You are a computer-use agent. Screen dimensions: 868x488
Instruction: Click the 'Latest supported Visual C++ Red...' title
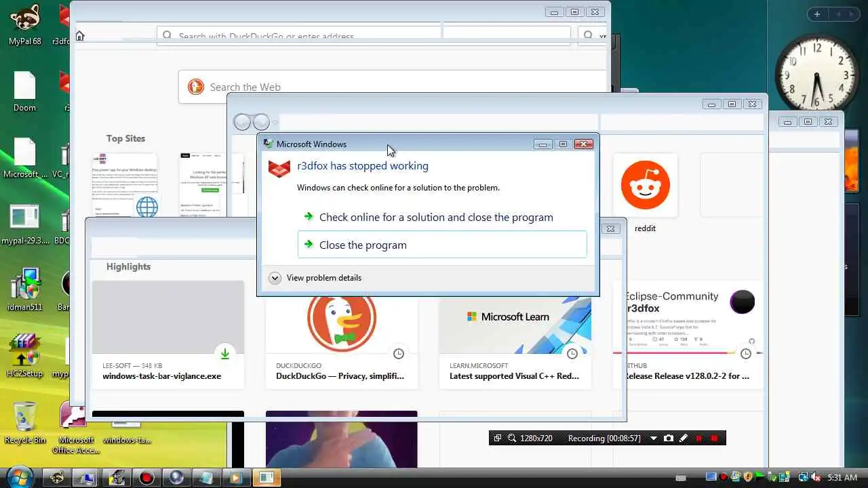514,376
